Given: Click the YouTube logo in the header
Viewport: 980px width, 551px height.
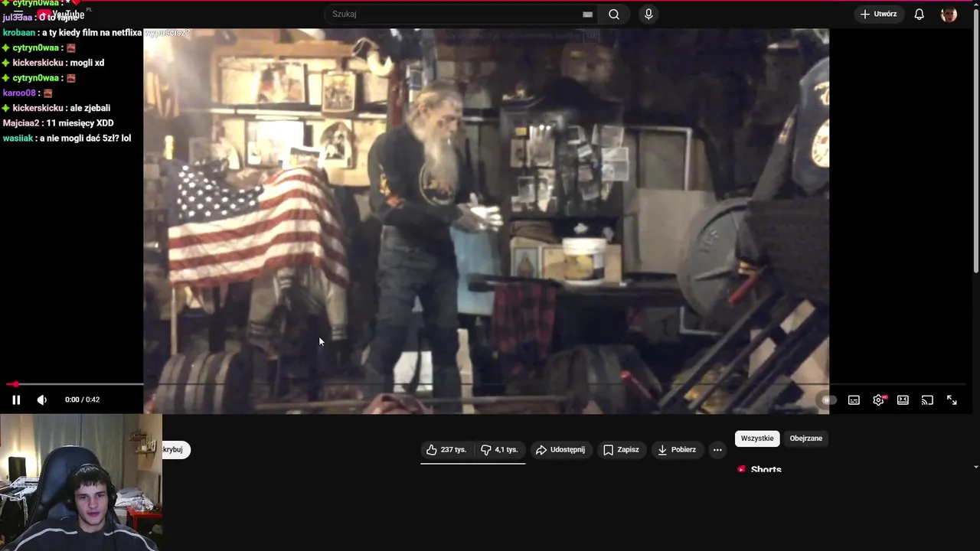Looking at the screenshot, I should 63,15.
